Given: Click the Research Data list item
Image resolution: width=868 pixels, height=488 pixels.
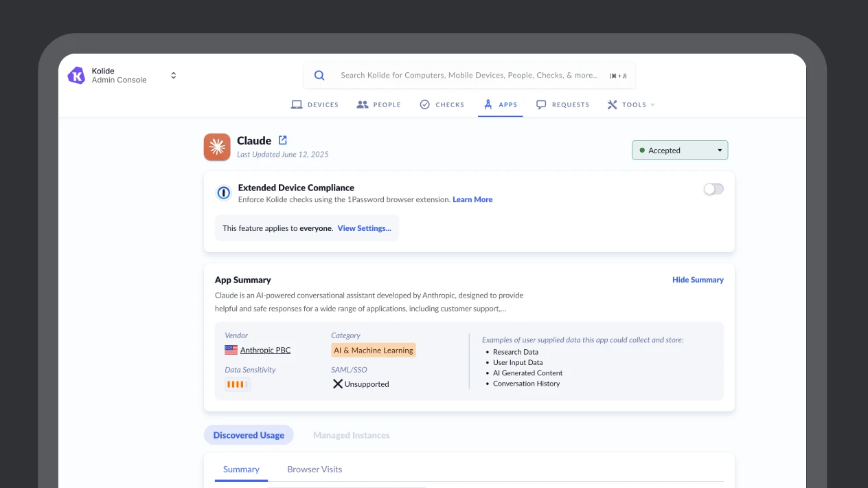Looking at the screenshot, I should [516, 352].
